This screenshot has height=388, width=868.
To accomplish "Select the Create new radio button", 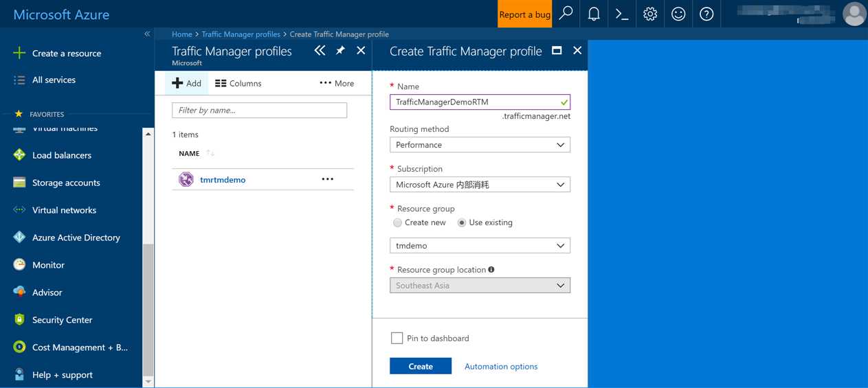I will (x=397, y=222).
